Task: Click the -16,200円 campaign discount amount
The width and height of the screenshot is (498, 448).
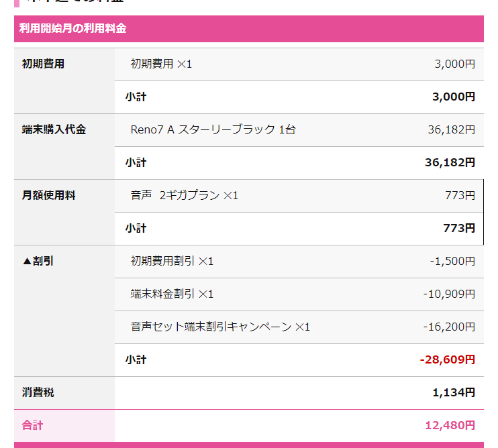Action: (449, 327)
